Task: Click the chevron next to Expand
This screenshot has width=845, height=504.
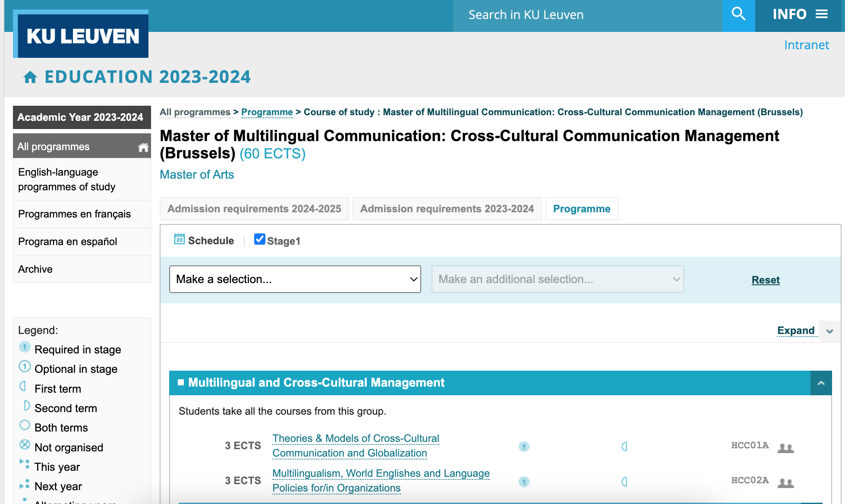Action: (x=829, y=331)
